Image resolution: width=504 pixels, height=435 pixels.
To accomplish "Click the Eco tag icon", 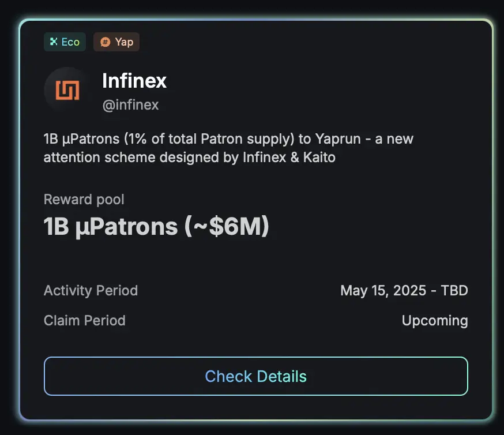I will click(x=54, y=42).
